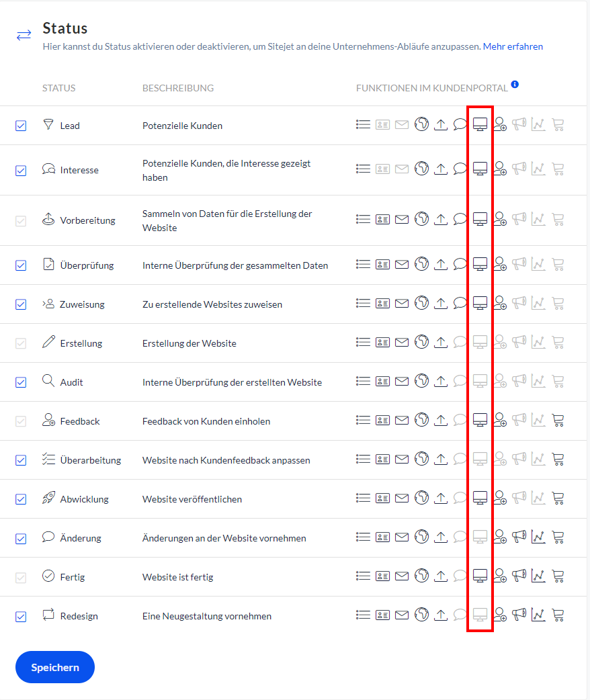Click the contact card icon in Interesse row
Screen dimensions: 590x700
pos(383,169)
